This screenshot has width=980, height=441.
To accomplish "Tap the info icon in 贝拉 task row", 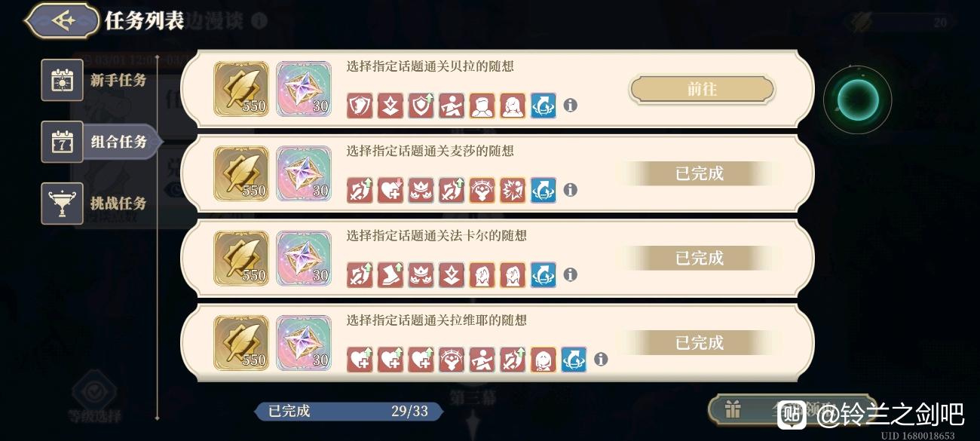I will click(x=571, y=106).
